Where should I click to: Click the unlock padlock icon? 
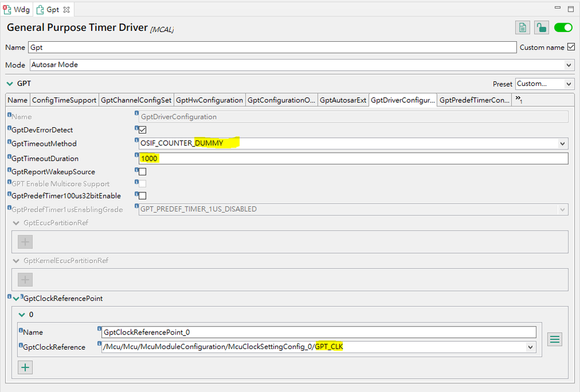[541, 28]
